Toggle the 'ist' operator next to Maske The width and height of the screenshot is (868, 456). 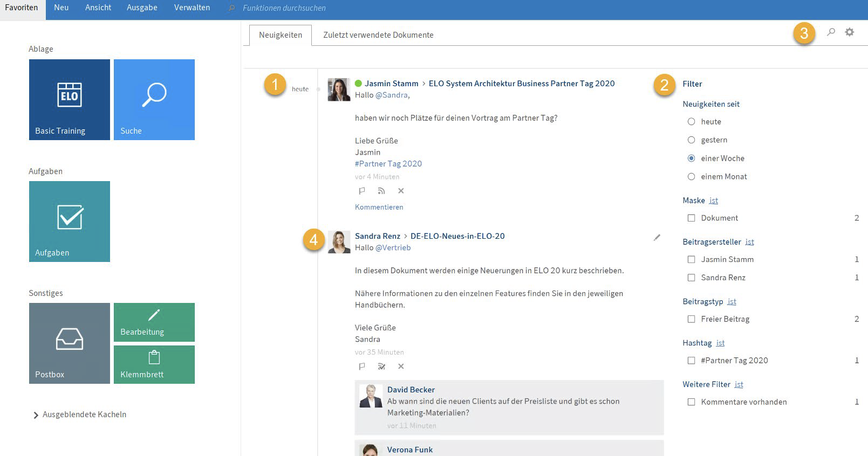coord(714,201)
